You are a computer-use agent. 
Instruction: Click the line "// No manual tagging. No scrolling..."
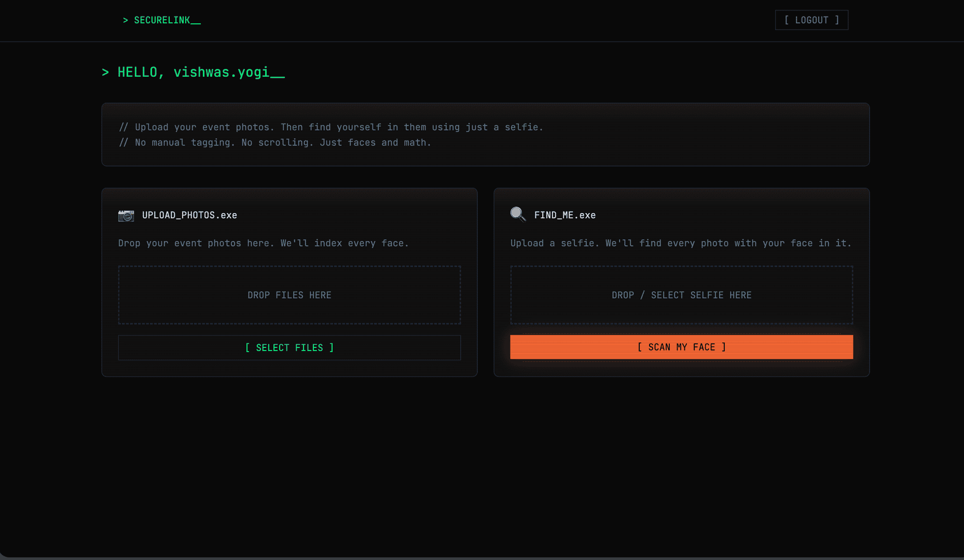(275, 143)
